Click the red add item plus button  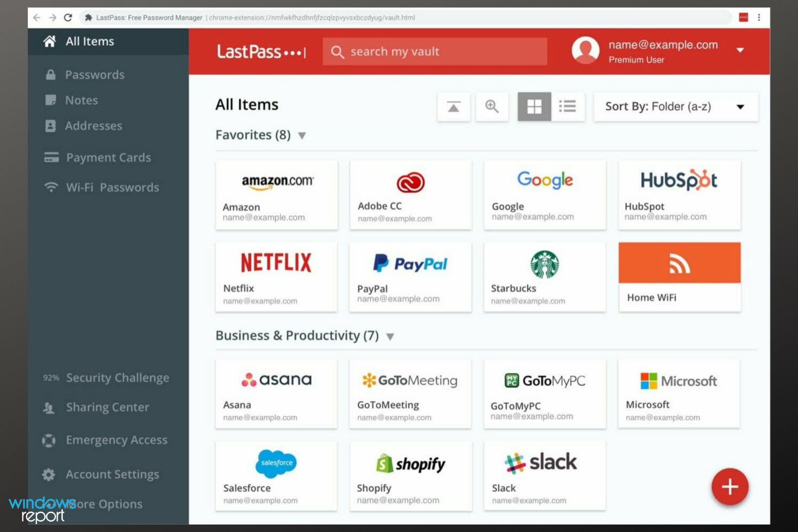730,487
